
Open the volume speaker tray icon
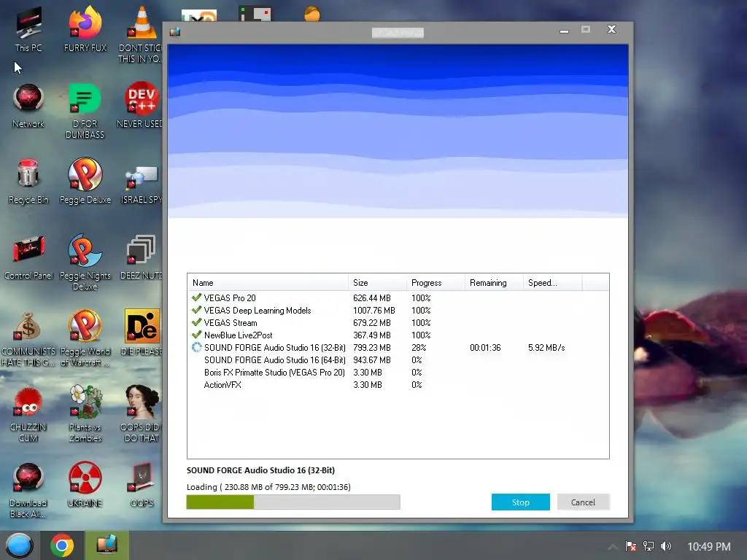coord(665,546)
